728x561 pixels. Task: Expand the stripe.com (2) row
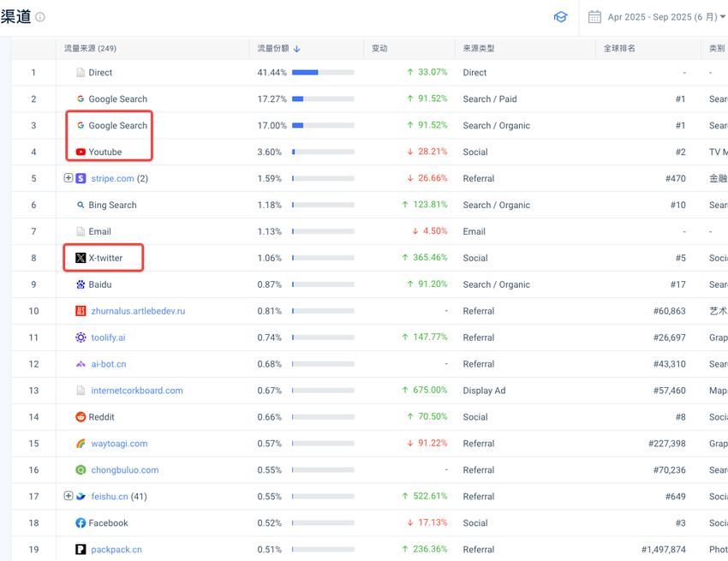69,178
